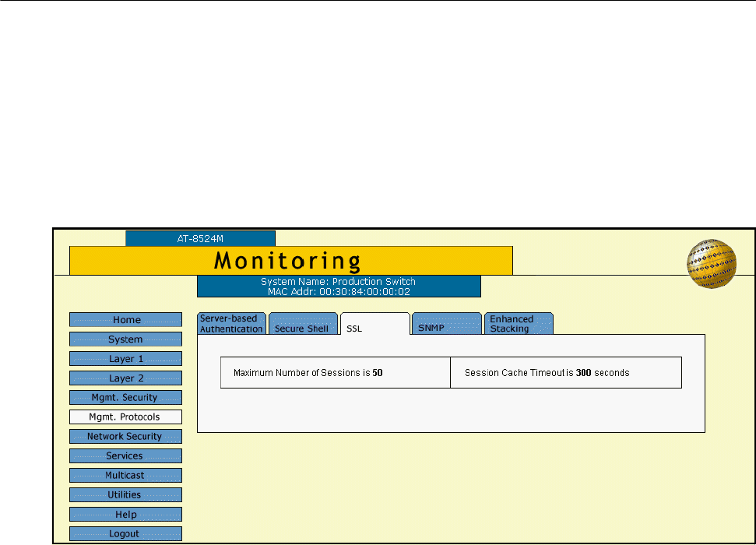Open the Multicast section
This screenshot has height=545, width=756.
(x=125, y=476)
